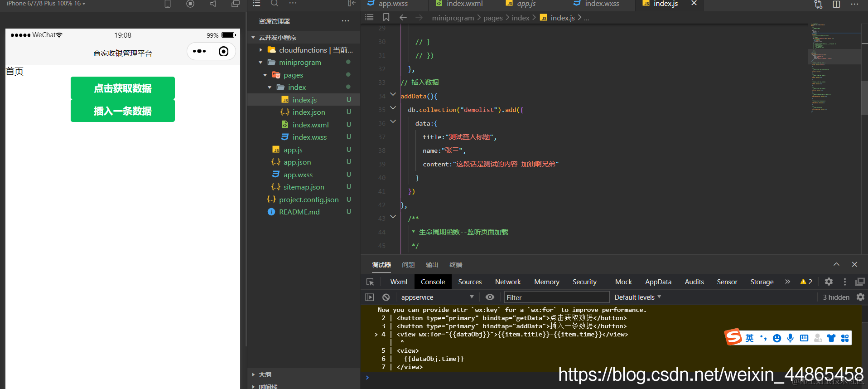The height and width of the screenshot is (389, 868).
Task: Open the sidebar more options ellipsis at top
Action: tap(293, 3)
